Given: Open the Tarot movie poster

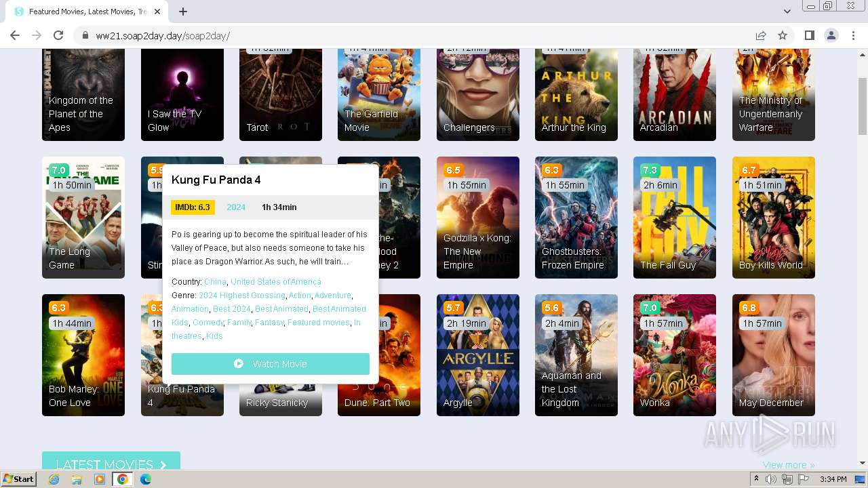Looking at the screenshot, I should click(281, 95).
